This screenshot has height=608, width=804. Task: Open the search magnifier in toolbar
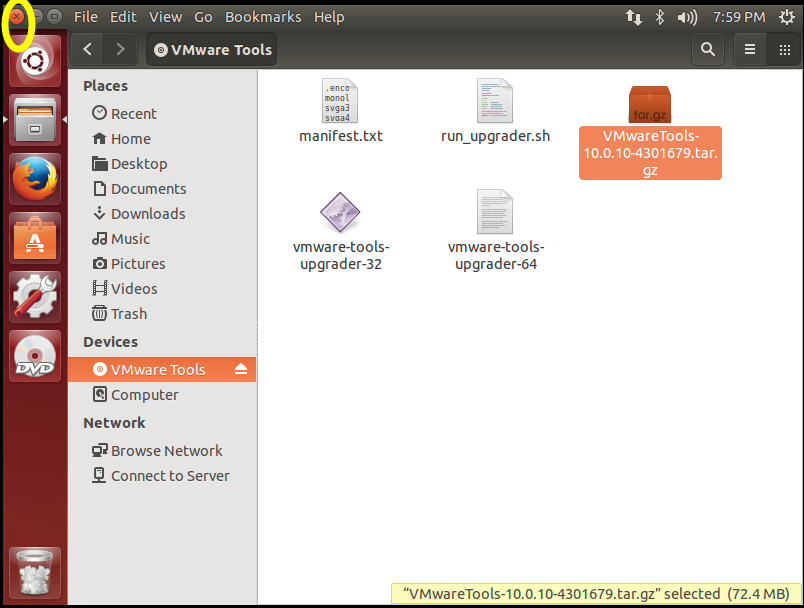click(708, 49)
